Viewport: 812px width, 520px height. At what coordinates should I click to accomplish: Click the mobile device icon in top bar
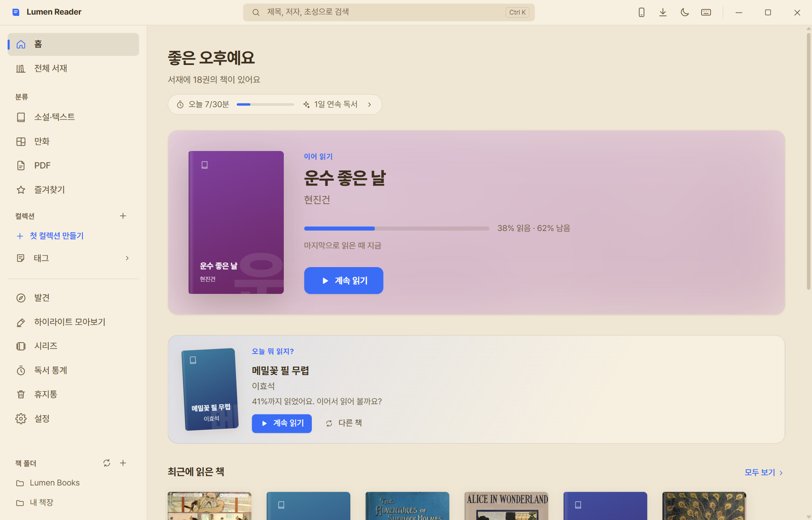[x=641, y=12]
